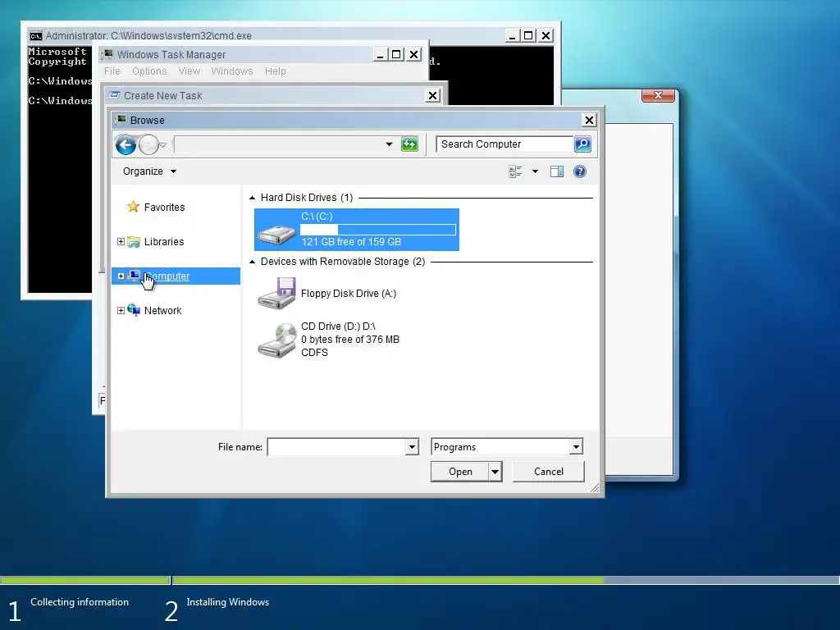Open the Windows menu in Task Manager
The image size is (840, 630).
click(x=232, y=71)
